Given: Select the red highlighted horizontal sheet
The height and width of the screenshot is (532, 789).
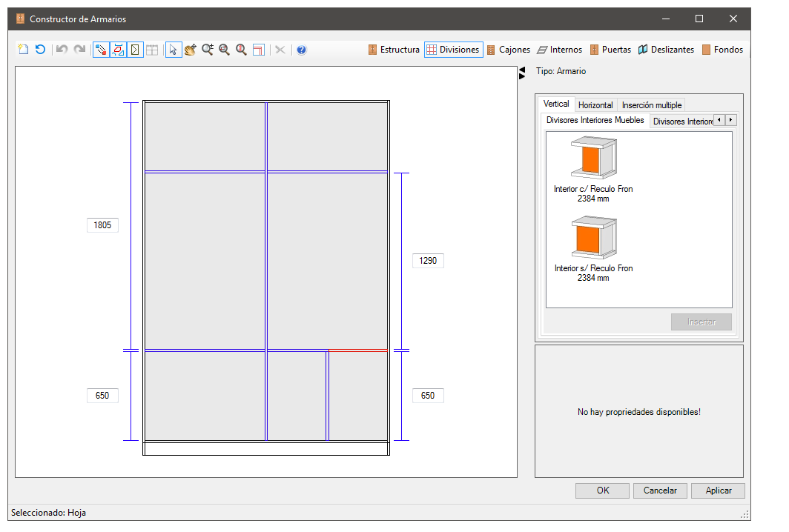Looking at the screenshot, I should [x=357, y=350].
